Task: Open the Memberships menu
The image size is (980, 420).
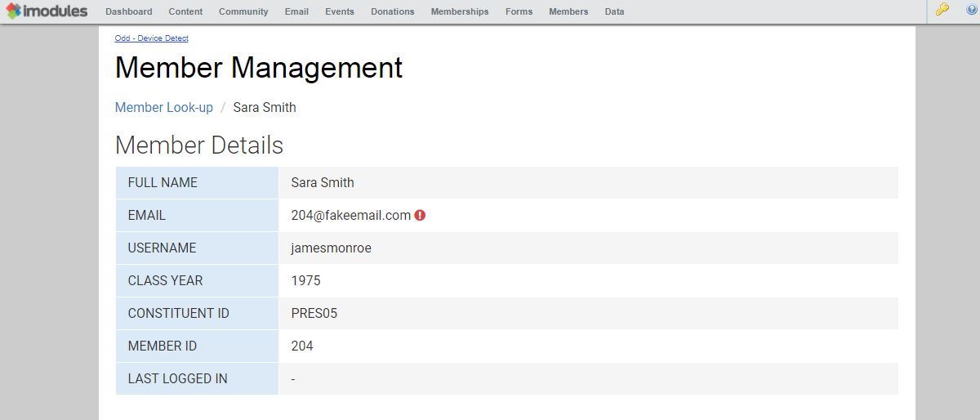Action: pyautogui.click(x=460, y=11)
